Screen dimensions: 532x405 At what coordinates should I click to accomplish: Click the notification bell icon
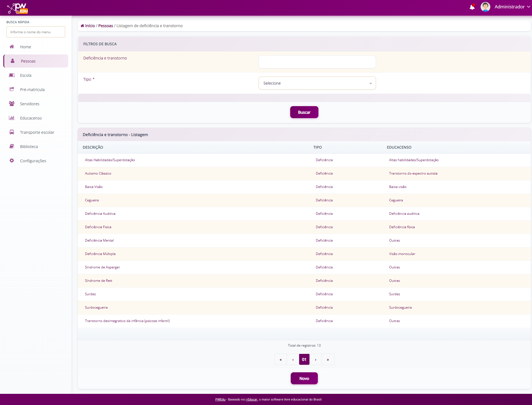(x=472, y=7)
